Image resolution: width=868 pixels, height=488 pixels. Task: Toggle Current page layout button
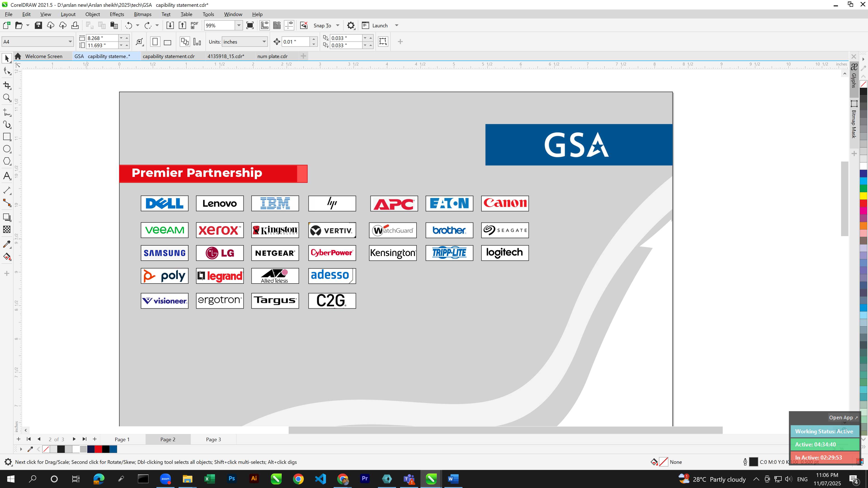197,42
